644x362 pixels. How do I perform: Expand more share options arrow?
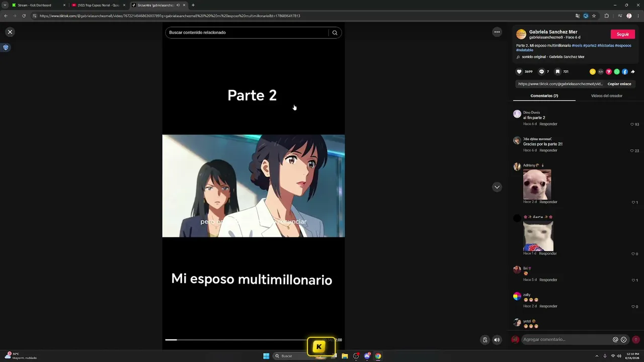pyautogui.click(x=633, y=72)
